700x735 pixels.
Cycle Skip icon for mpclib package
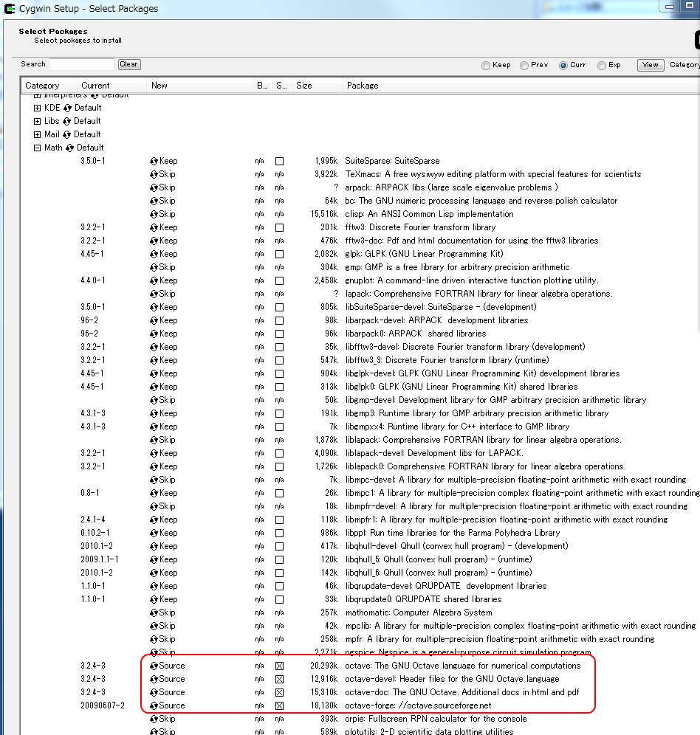pyautogui.click(x=154, y=627)
